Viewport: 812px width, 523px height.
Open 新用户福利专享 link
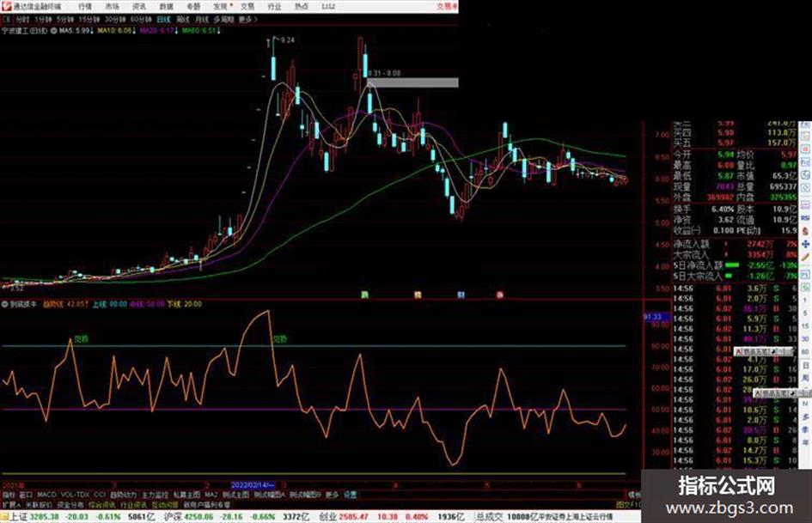coord(206,504)
